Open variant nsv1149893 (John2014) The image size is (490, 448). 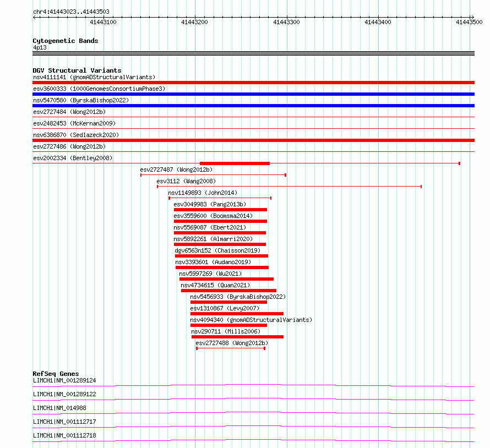pyautogui.click(x=203, y=193)
